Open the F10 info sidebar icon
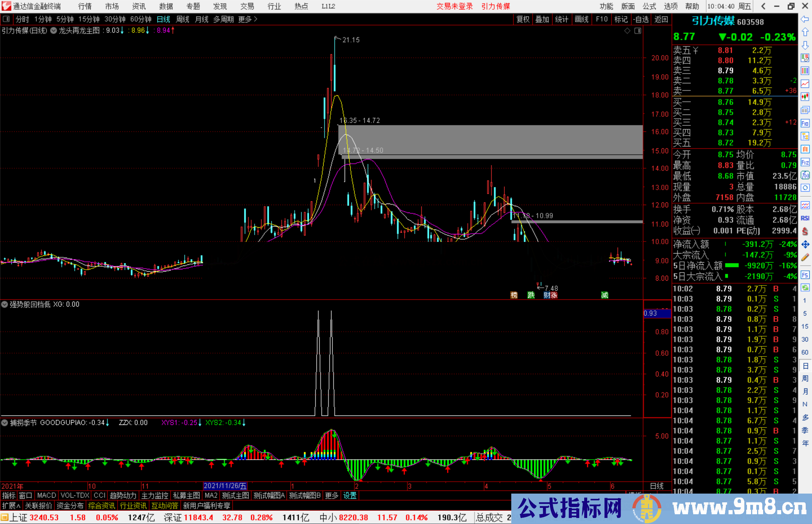 click(805, 123)
